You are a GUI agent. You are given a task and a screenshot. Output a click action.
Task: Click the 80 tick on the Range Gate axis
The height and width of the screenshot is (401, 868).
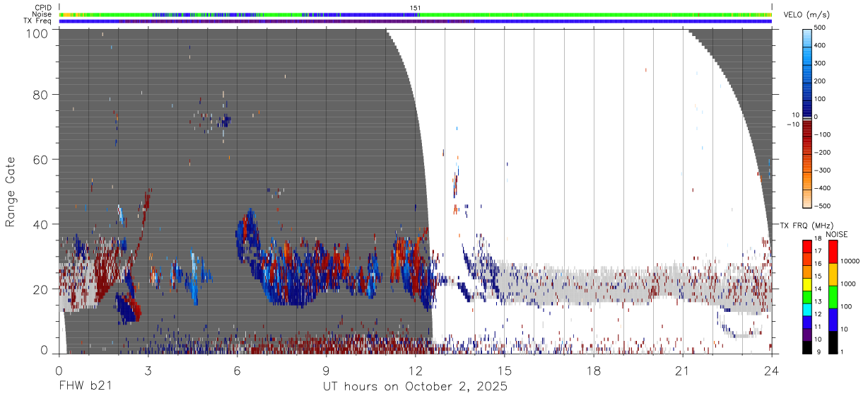(40, 95)
